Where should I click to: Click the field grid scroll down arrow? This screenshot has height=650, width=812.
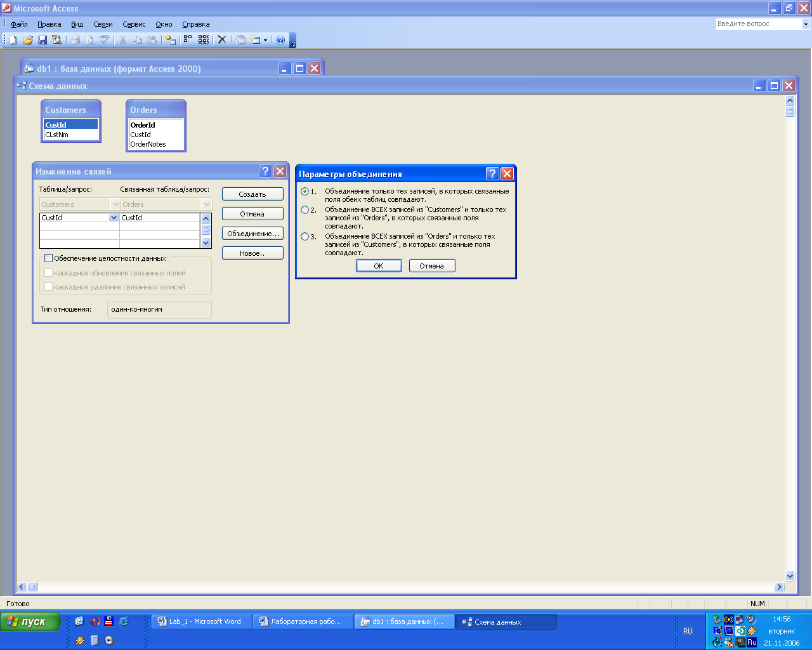tap(206, 243)
